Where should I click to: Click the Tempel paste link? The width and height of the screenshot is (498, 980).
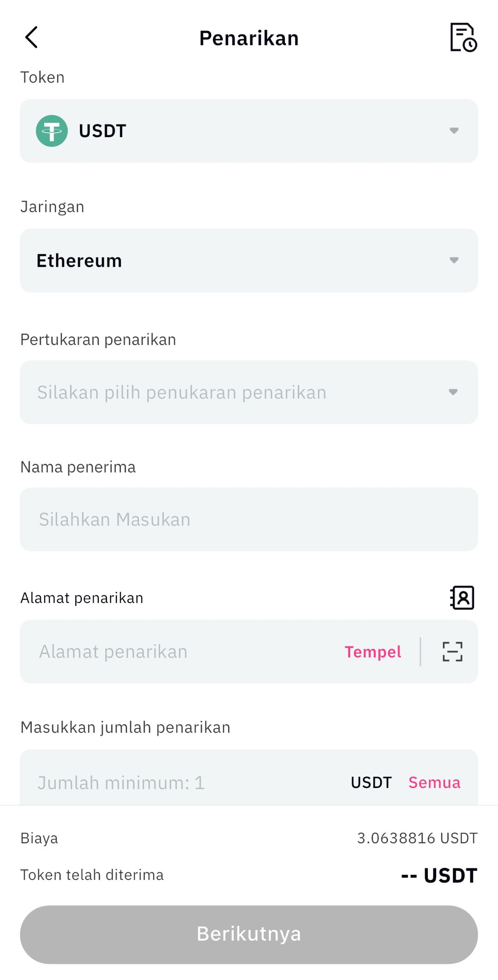pyautogui.click(x=373, y=652)
